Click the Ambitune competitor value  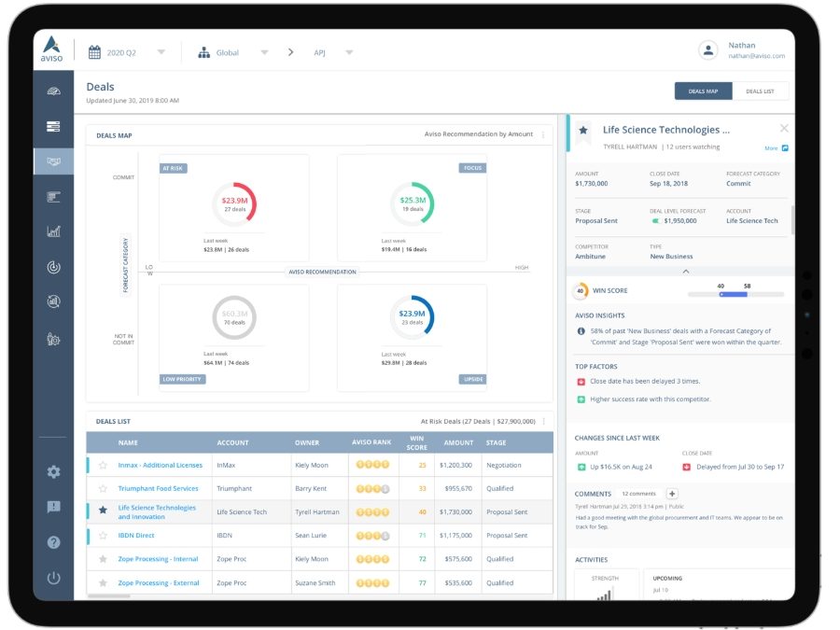click(591, 257)
